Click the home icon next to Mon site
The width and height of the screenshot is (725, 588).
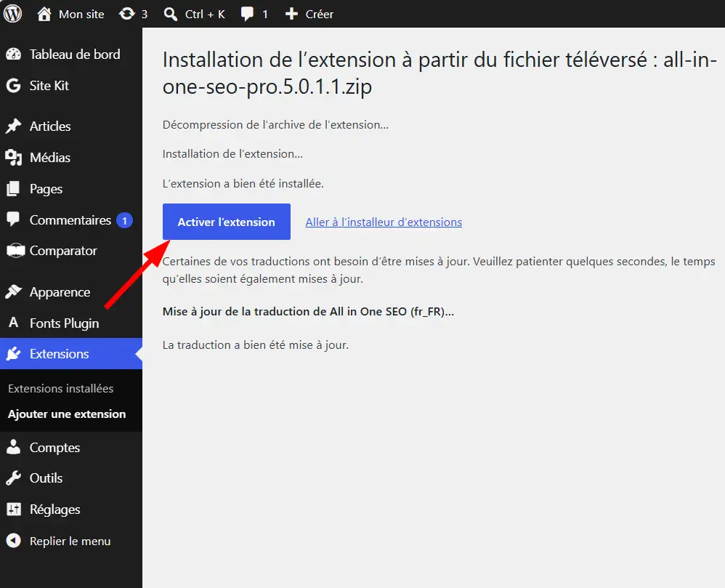pos(44,14)
